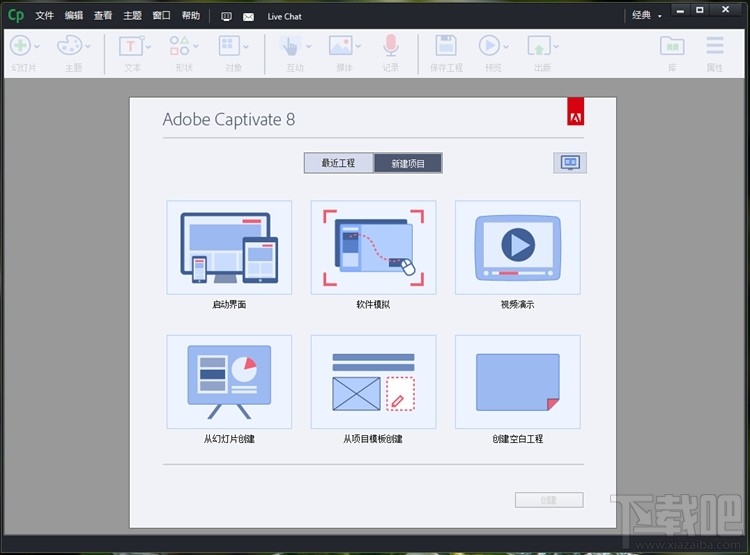Open the 经典 workspace dropdown
The image size is (750, 555).
click(x=647, y=16)
